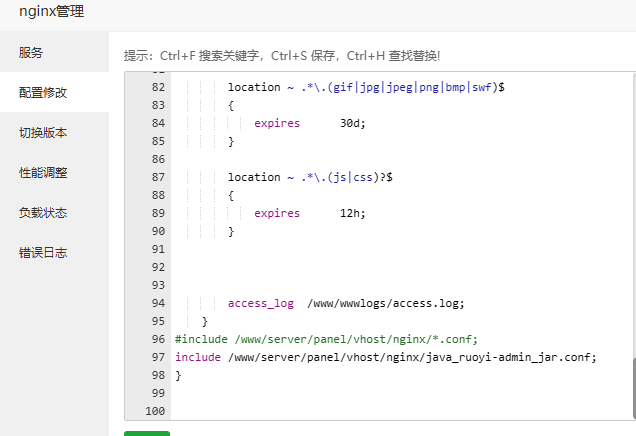Click the commented #include line 96
The image size is (636, 436).
pos(327,339)
